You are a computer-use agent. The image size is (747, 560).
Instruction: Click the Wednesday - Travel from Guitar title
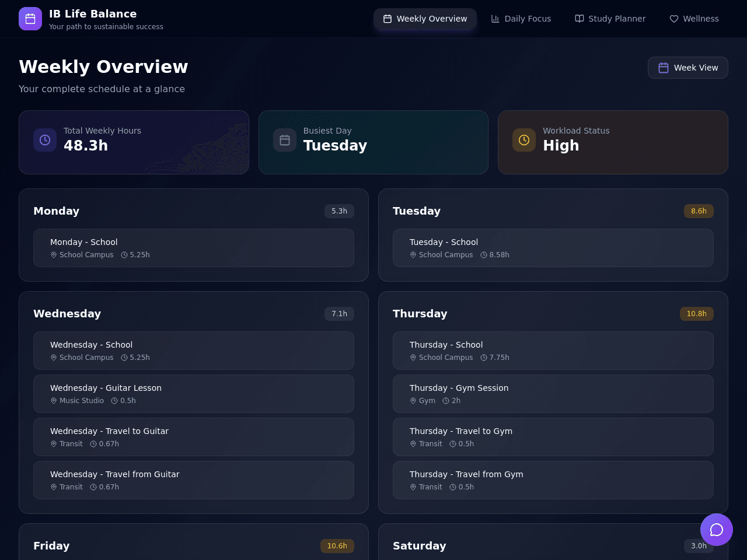click(x=115, y=474)
